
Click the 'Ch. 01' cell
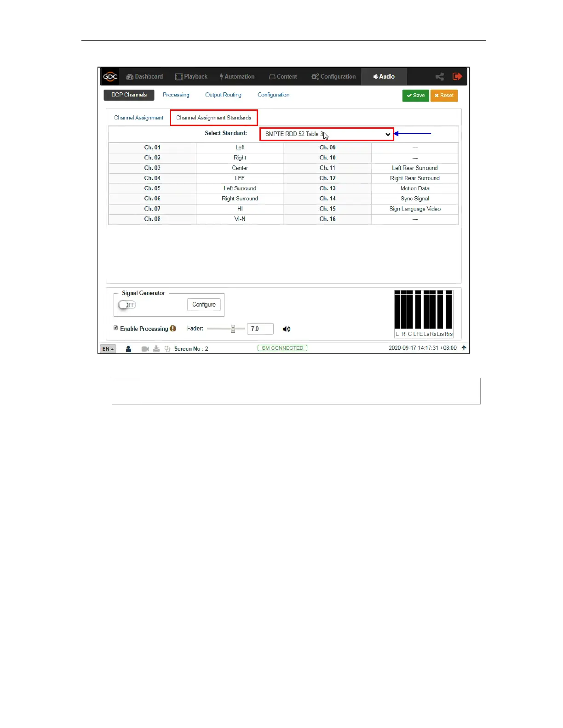[152, 148]
